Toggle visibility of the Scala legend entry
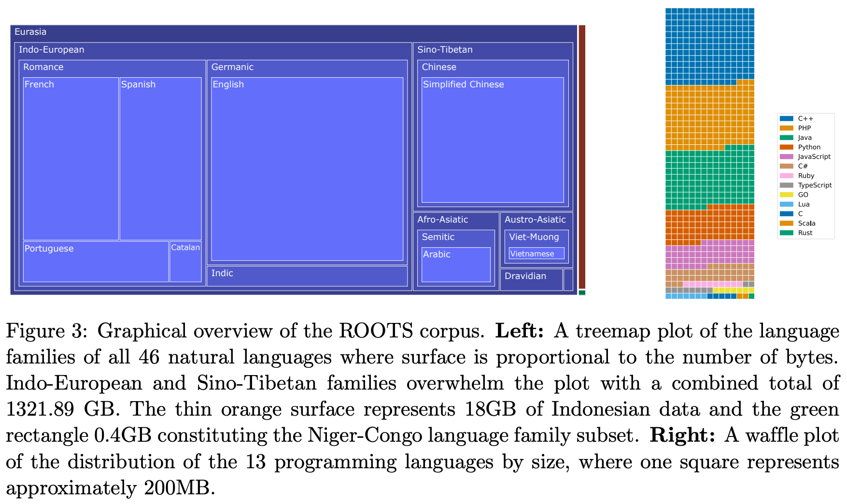847x504 pixels. pos(804,223)
